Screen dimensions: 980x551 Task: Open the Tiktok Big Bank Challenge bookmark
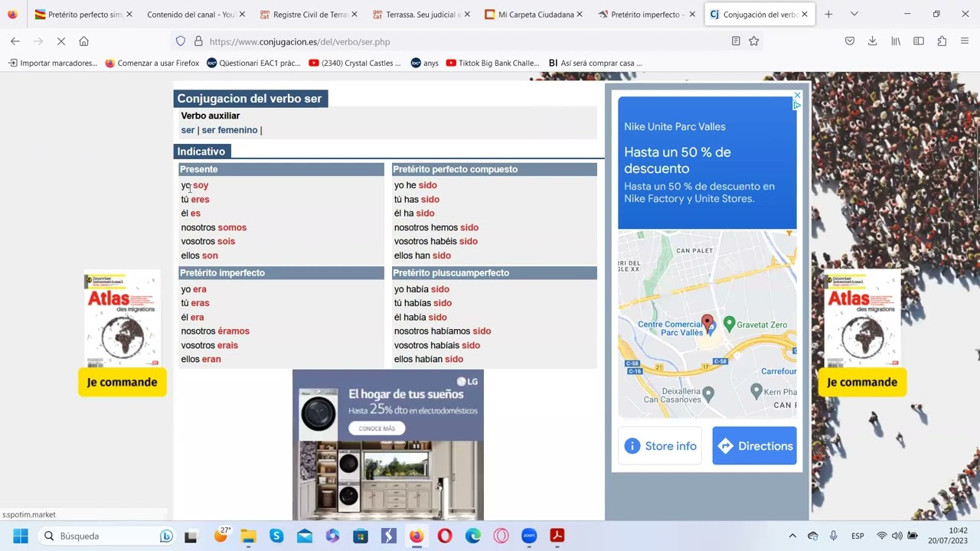492,63
